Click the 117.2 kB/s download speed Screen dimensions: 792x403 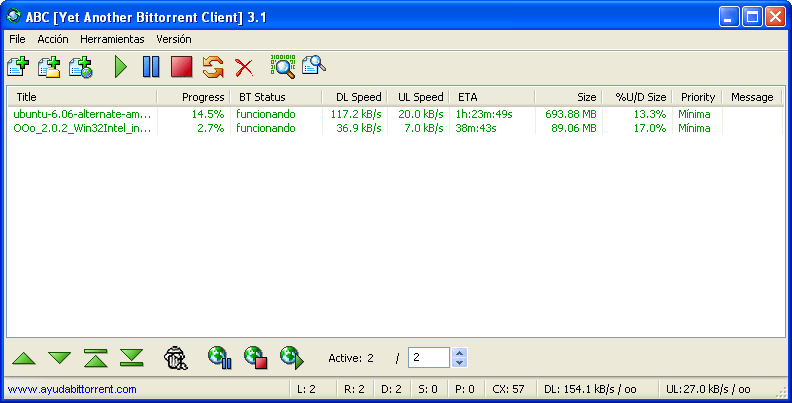356,114
